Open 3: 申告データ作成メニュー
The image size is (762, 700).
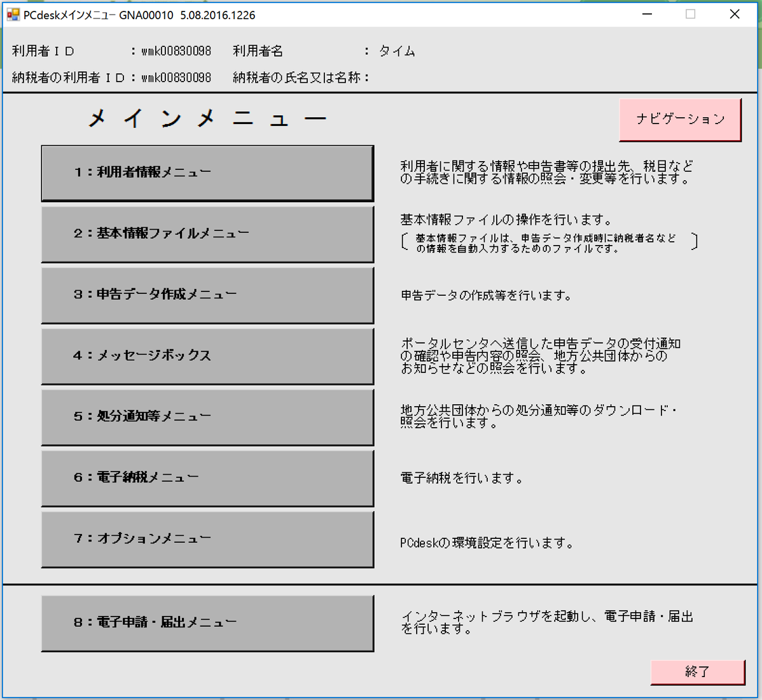[207, 295]
